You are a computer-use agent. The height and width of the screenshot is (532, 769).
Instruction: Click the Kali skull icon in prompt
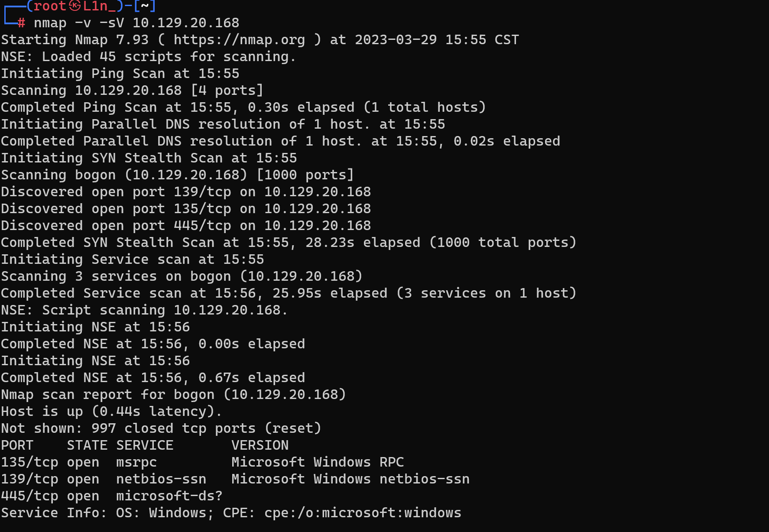click(x=75, y=6)
